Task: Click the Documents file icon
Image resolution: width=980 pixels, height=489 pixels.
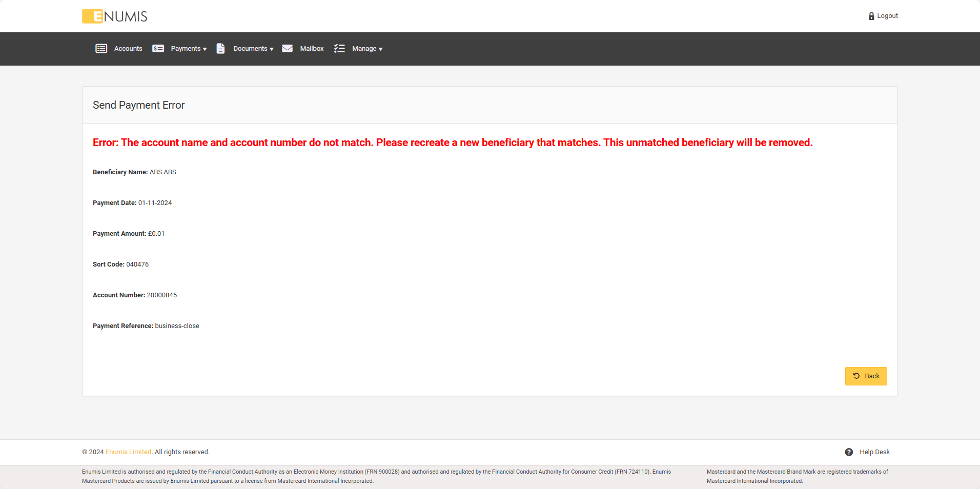Action: pyautogui.click(x=220, y=49)
